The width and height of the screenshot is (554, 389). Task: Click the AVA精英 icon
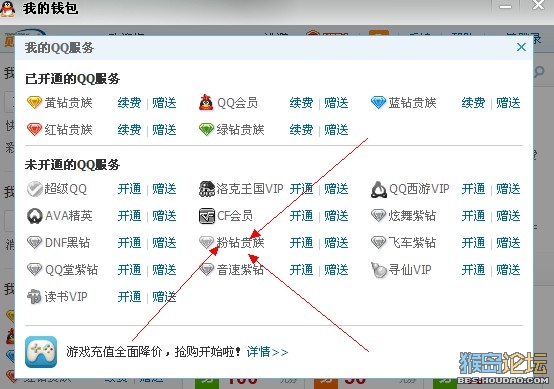[34, 216]
